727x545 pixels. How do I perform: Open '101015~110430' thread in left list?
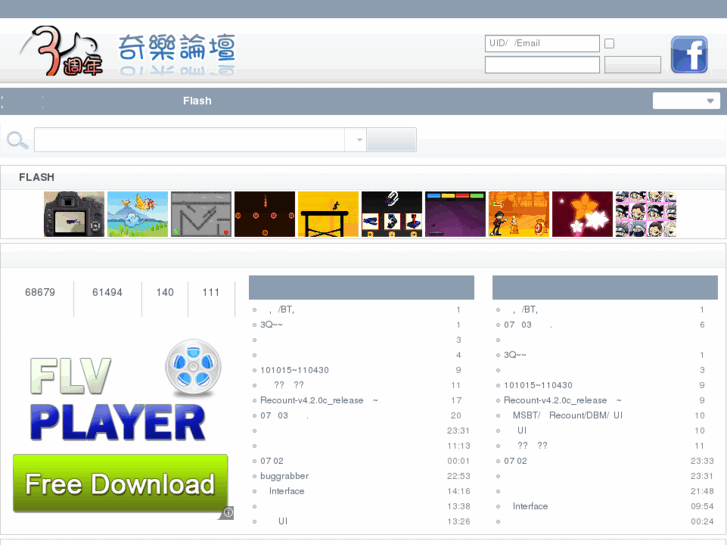click(x=294, y=370)
